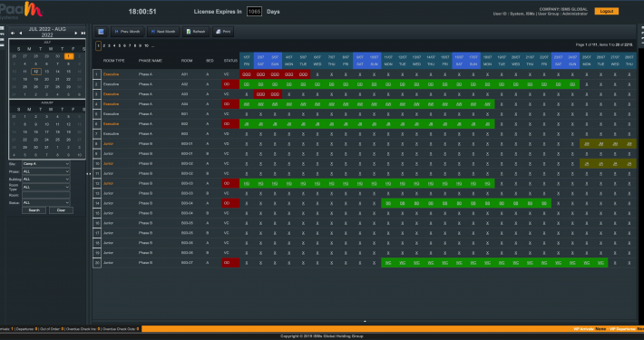The height and width of the screenshot is (340, 644).
Task: Expand the Phase filter dropdown
Action: click(x=45, y=171)
